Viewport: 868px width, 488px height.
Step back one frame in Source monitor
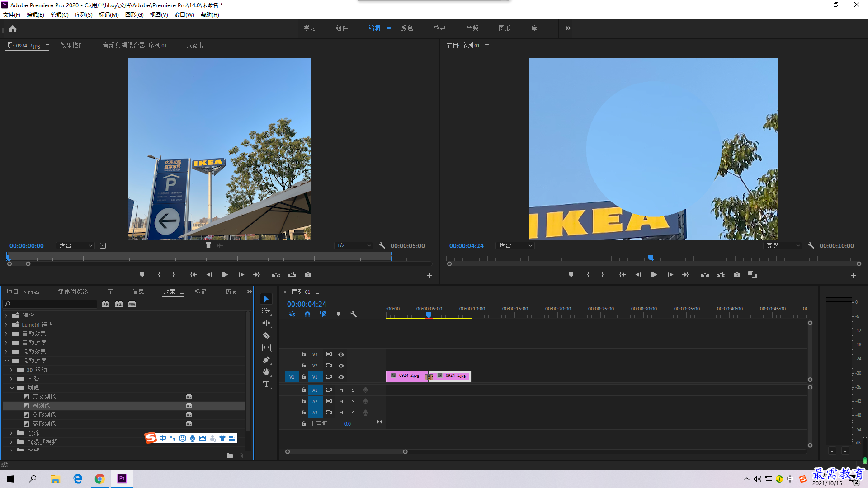(209, 275)
